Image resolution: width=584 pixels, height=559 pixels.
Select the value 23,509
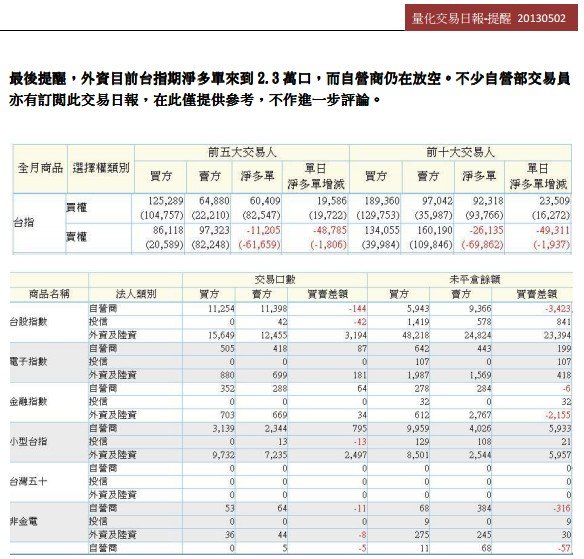(555, 201)
